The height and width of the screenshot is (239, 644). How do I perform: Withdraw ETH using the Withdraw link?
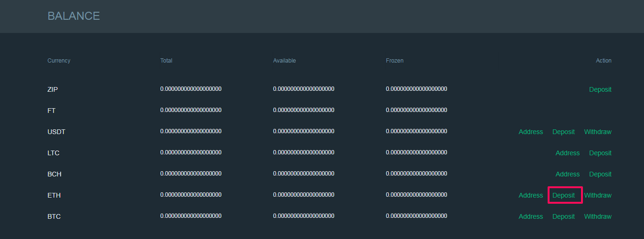point(597,195)
